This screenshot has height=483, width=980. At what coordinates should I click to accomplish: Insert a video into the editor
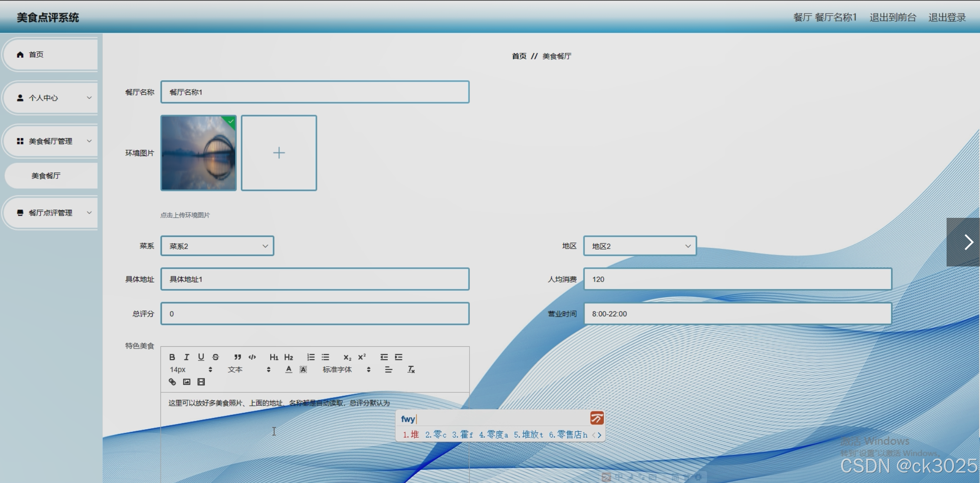pyautogui.click(x=201, y=382)
